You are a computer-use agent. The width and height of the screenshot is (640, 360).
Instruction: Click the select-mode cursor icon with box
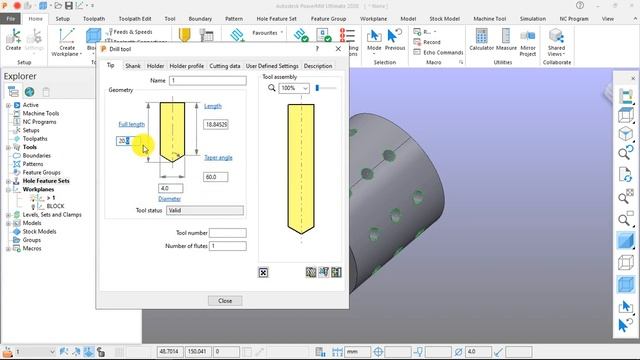[x=625, y=307]
